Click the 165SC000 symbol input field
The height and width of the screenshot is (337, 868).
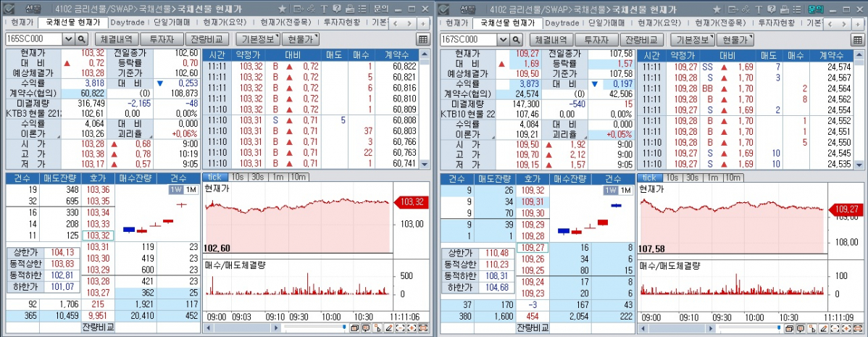point(34,39)
